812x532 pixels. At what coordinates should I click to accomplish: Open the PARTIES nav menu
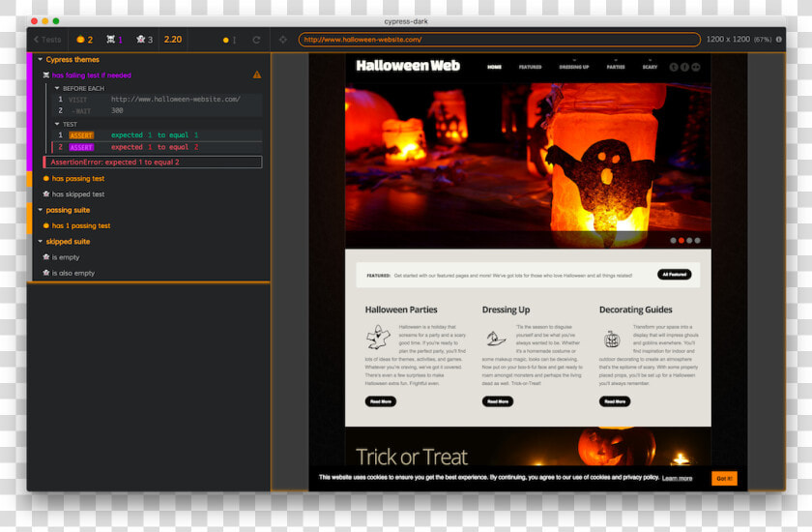point(616,67)
